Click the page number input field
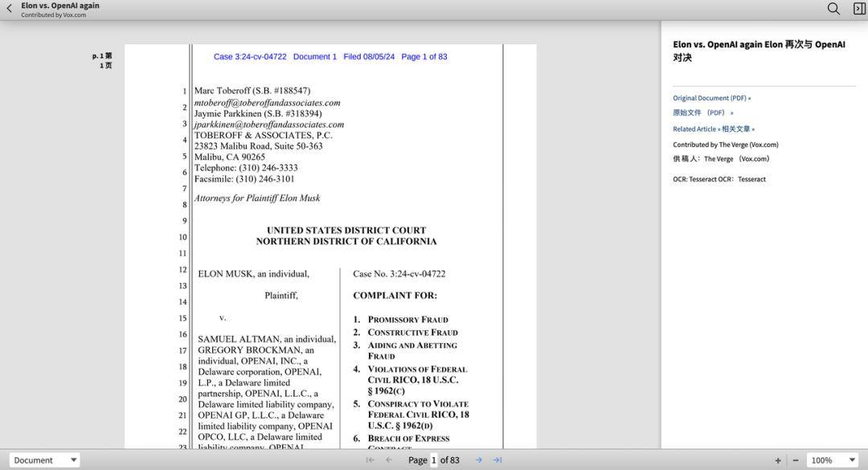 [x=434, y=460]
